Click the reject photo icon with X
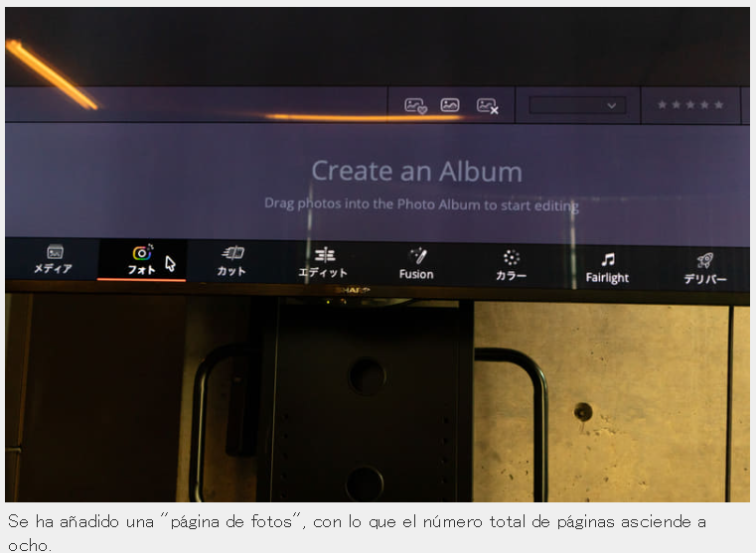This screenshot has width=756, height=553. [487, 106]
